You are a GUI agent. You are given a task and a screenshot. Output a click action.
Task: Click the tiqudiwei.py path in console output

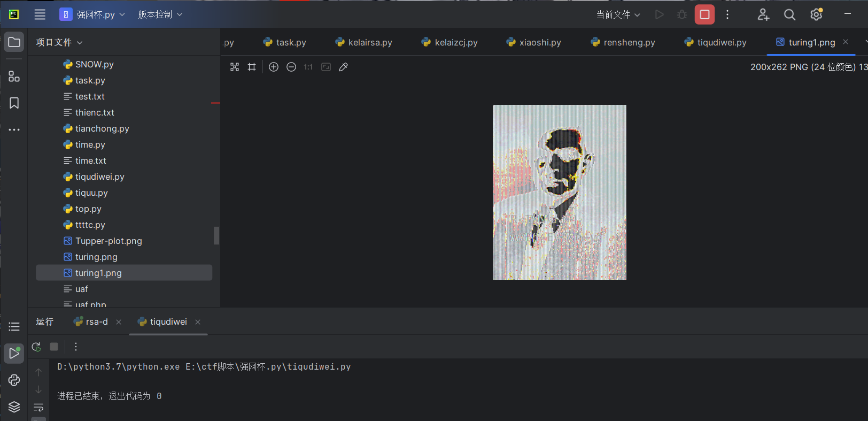[268, 366]
